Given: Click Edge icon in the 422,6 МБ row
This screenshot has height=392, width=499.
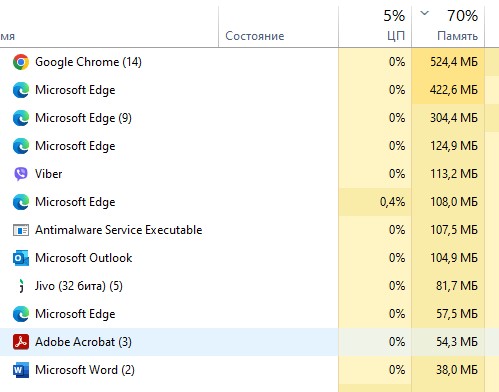Looking at the screenshot, I should [21, 90].
